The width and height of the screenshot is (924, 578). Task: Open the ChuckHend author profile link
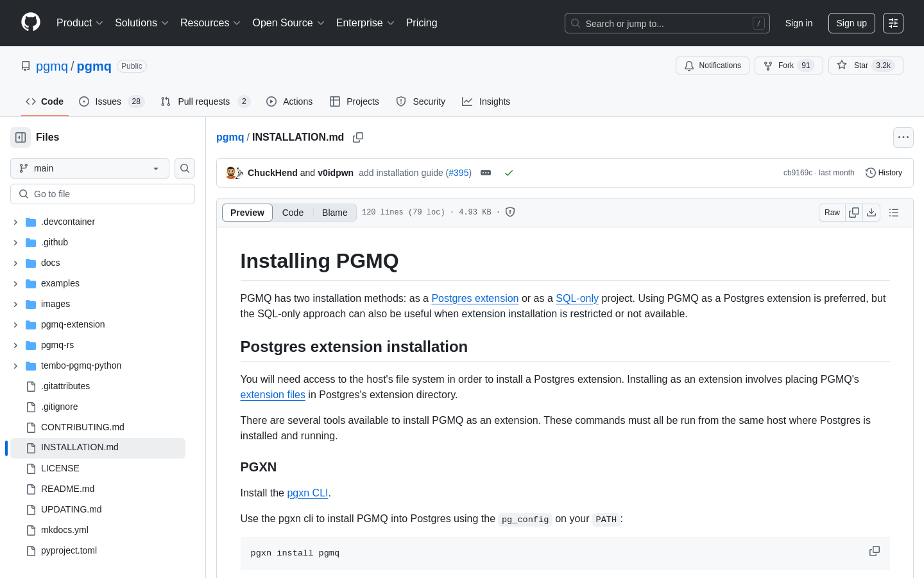coord(273,173)
